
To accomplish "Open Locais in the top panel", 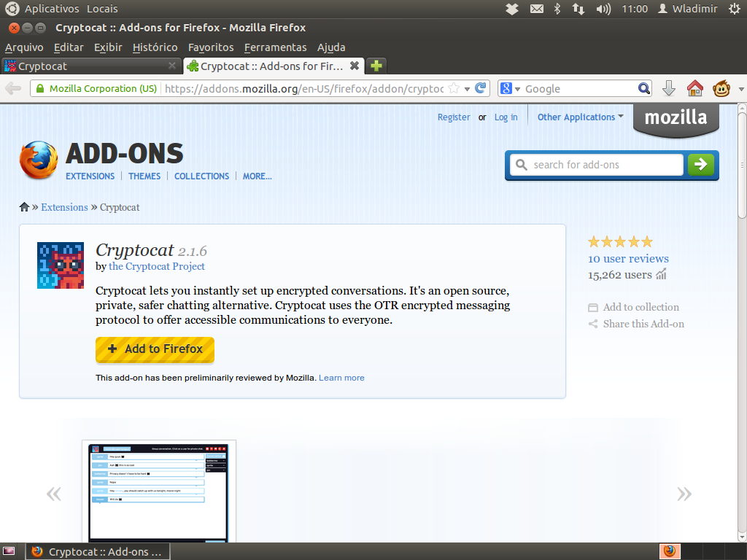I will [x=102, y=9].
